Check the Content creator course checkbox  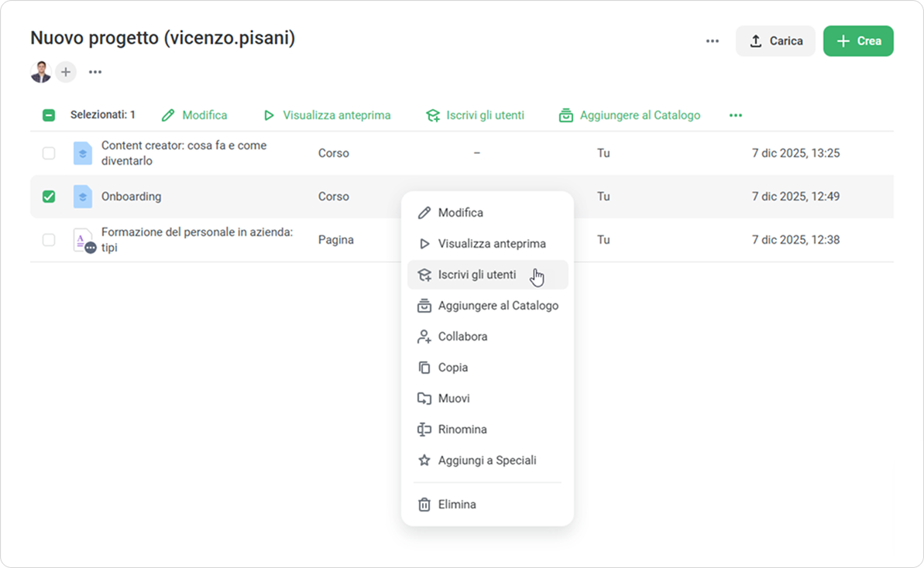(49, 153)
